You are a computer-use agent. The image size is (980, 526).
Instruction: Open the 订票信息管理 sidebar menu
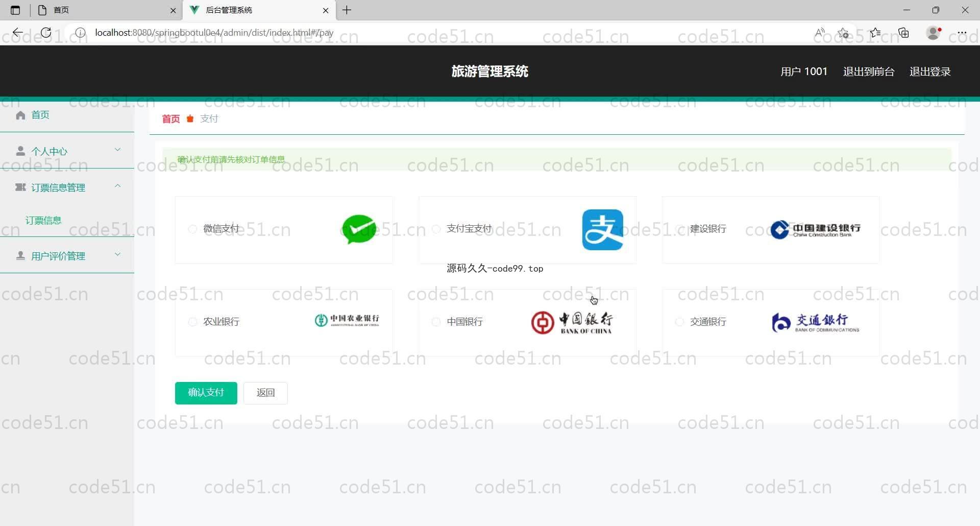click(x=67, y=187)
